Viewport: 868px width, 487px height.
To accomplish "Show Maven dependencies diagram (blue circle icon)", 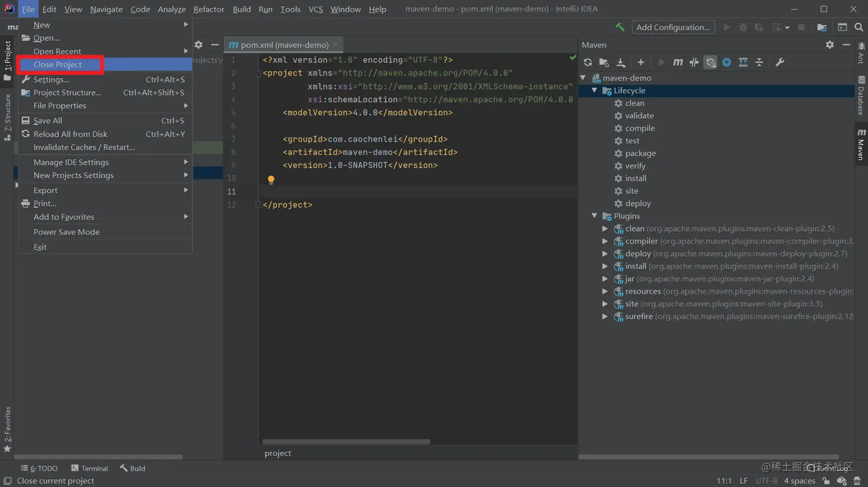I will point(727,62).
